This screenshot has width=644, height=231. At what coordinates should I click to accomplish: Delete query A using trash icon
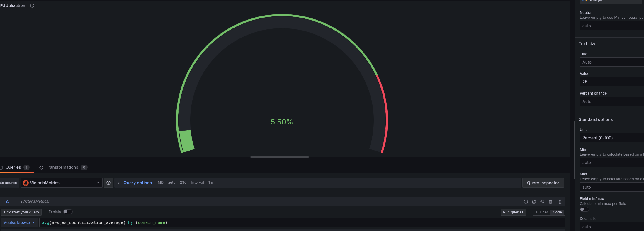[550, 202]
